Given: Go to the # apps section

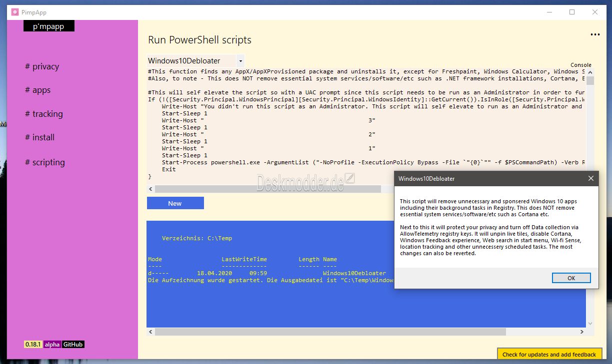Looking at the screenshot, I should [37, 90].
